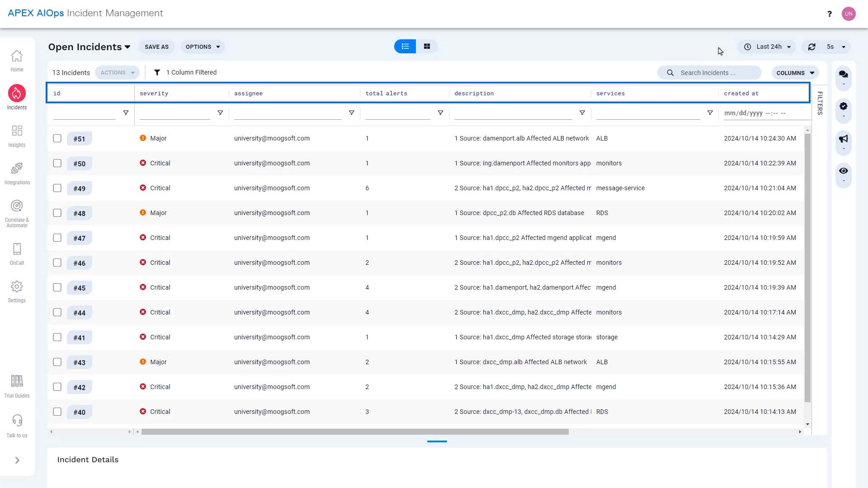Screen dimensions: 868x488
Task: Open the assignee column filter funnel
Action: coord(351,113)
